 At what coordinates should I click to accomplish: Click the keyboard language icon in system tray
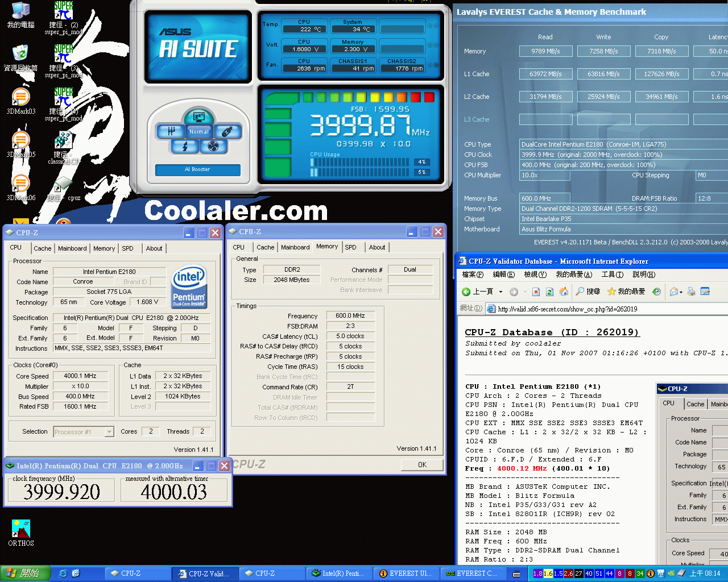pos(516,574)
